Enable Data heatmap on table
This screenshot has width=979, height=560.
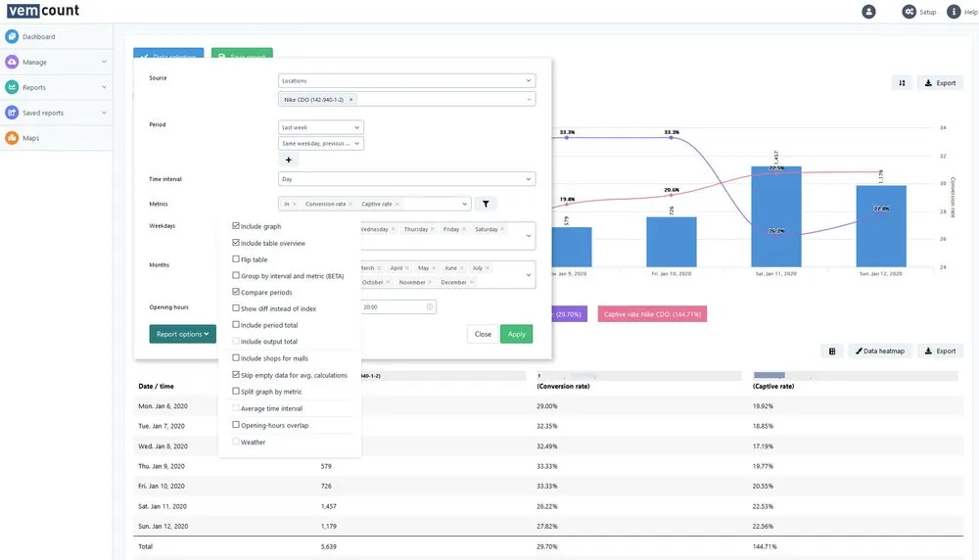click(880, 350)
